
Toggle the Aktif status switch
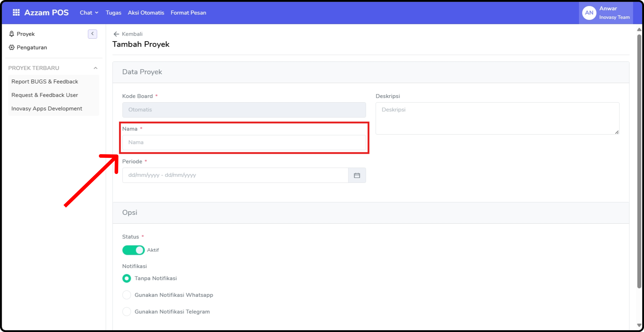pyautogui.click(x=133, y=250)
